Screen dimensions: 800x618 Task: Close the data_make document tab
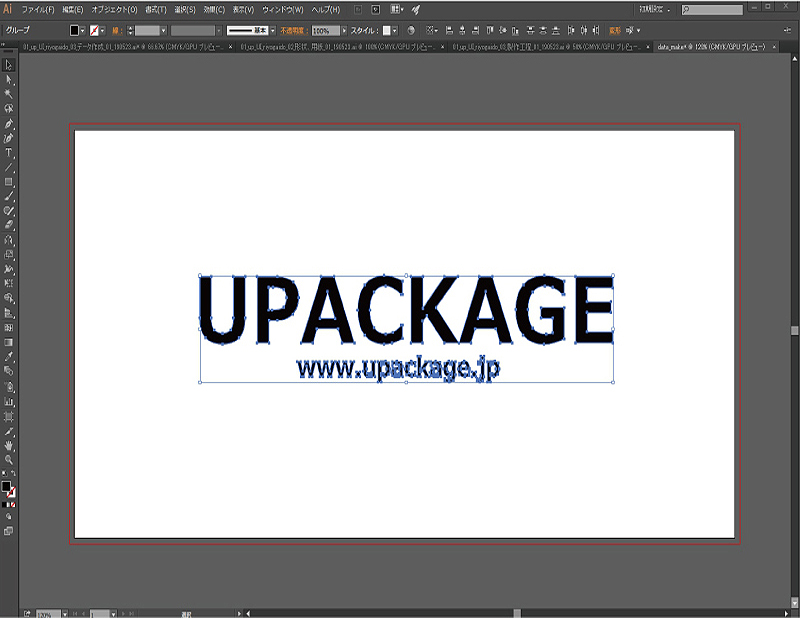point(774,47)
